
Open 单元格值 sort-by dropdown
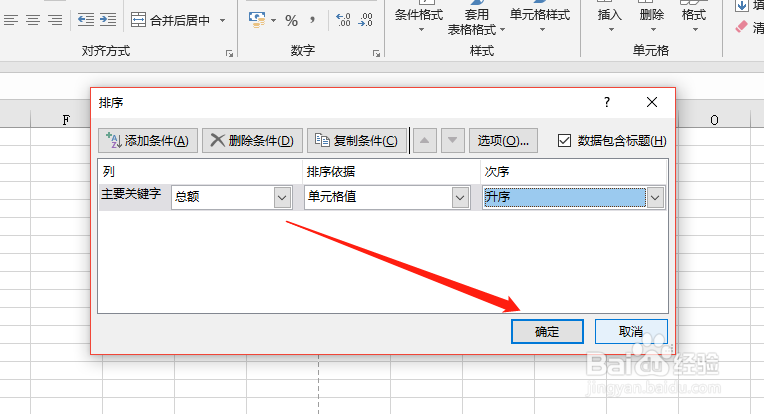[460, 198]
